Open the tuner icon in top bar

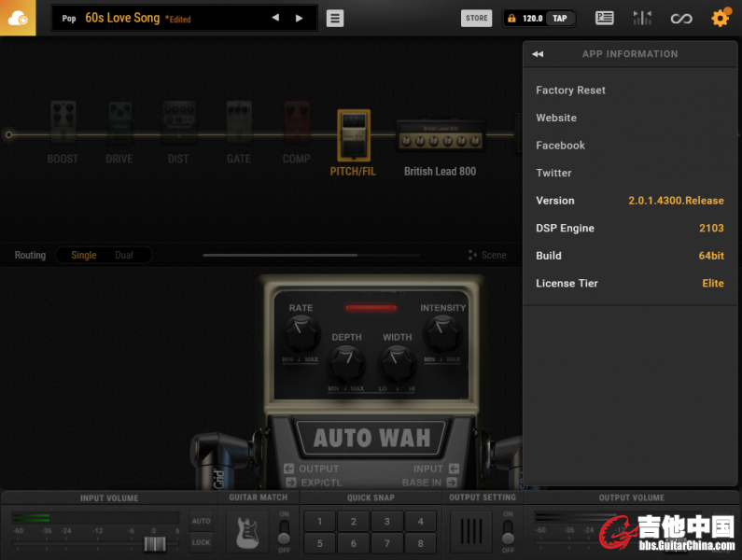pyautogui.click(x=642, y=18)
